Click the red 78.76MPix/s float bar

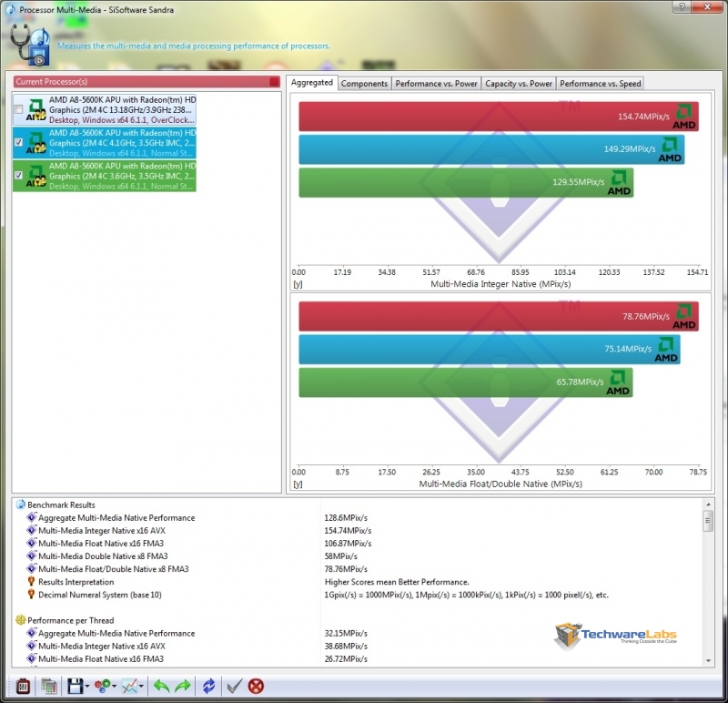tap(499, 316)
